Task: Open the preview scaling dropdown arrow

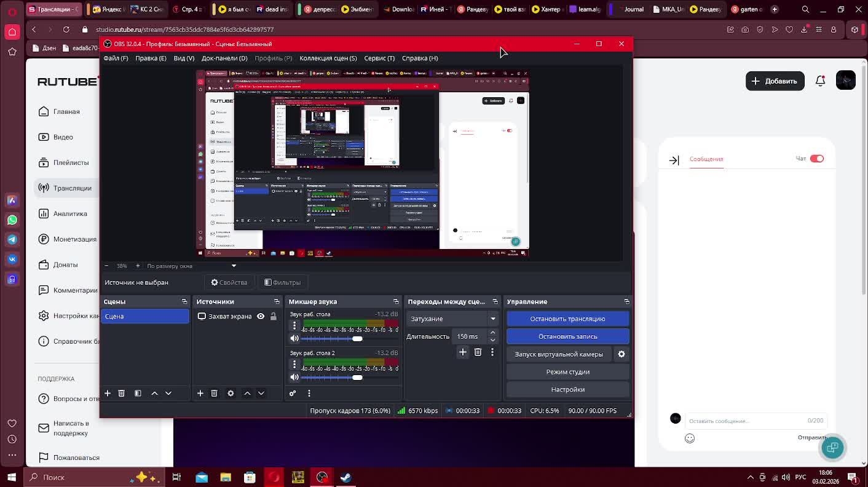Action: (x=234, y=266)
